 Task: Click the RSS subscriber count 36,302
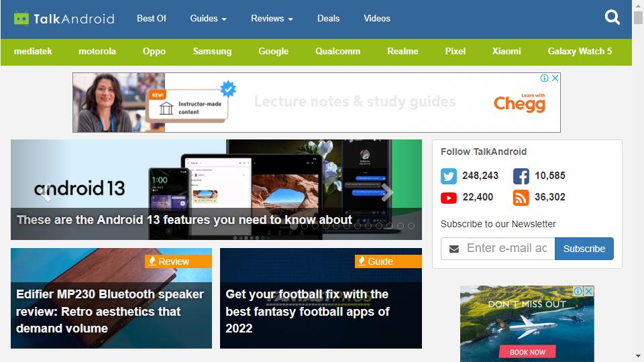550,197
